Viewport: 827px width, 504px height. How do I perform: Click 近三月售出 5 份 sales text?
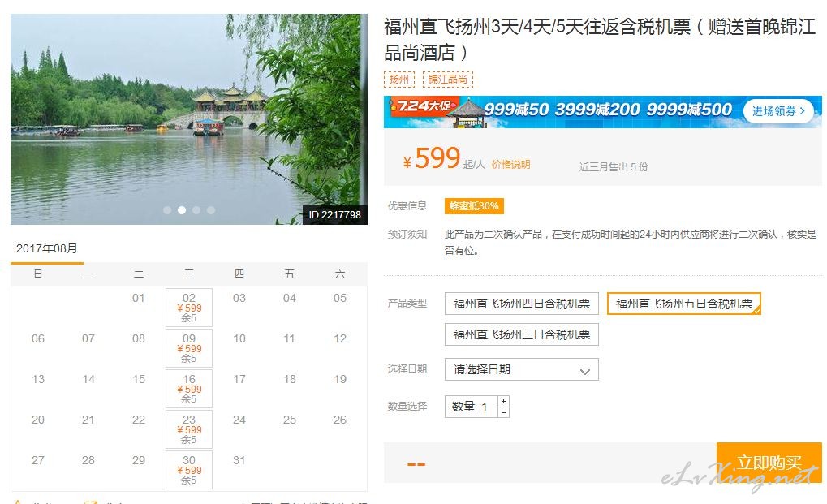point(614,166)
